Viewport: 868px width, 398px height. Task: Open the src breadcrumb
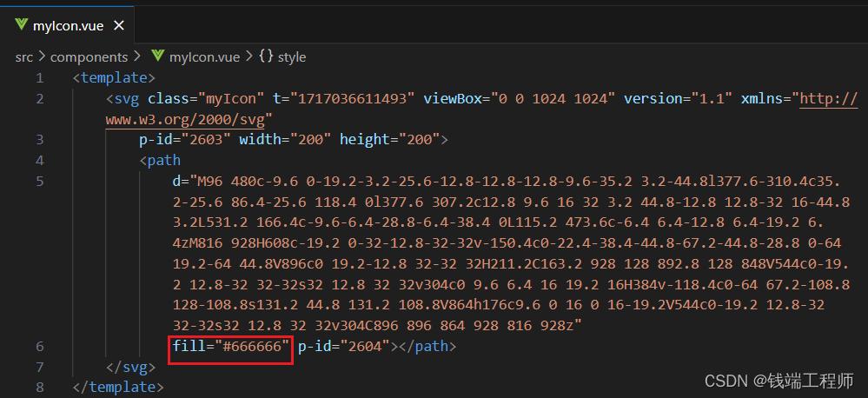pos(24,57)
